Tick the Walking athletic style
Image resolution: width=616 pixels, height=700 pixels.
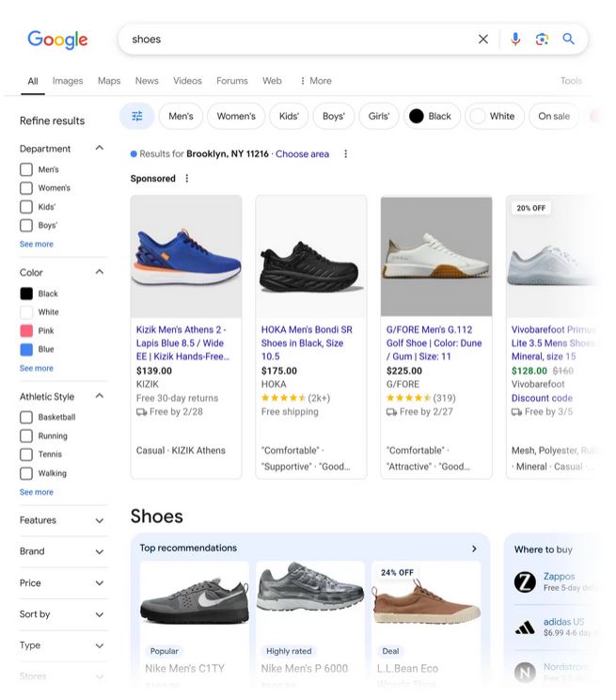tap(26, 473)
